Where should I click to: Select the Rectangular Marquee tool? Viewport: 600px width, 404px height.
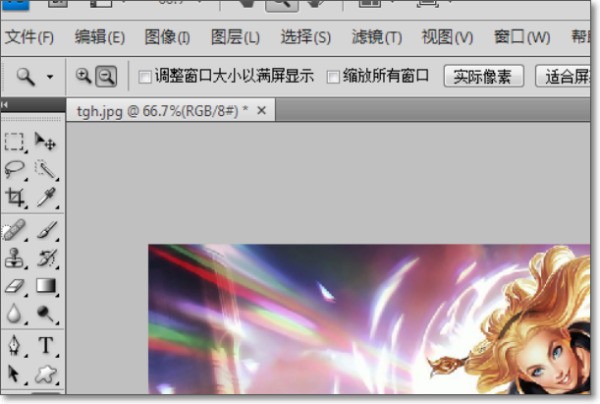point(15,142)
